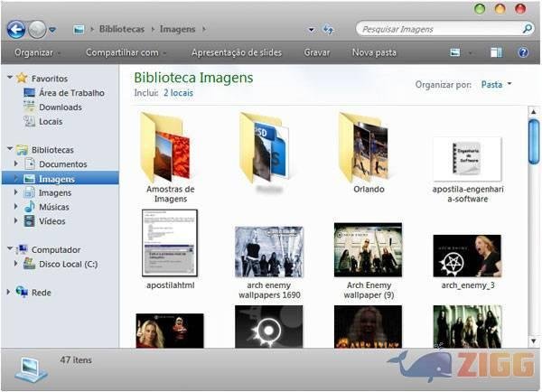Viewport: 542px width, 392px height.
Task: Select the arch_enemy_3 thumbnail
Action: [466, 256]
